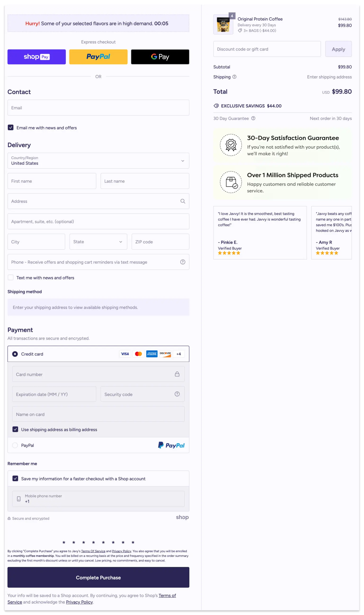This screenshot has height=615, width=364.
Task: Open the State dropdown
Action: pyautogui.click(x=98, y=242)
